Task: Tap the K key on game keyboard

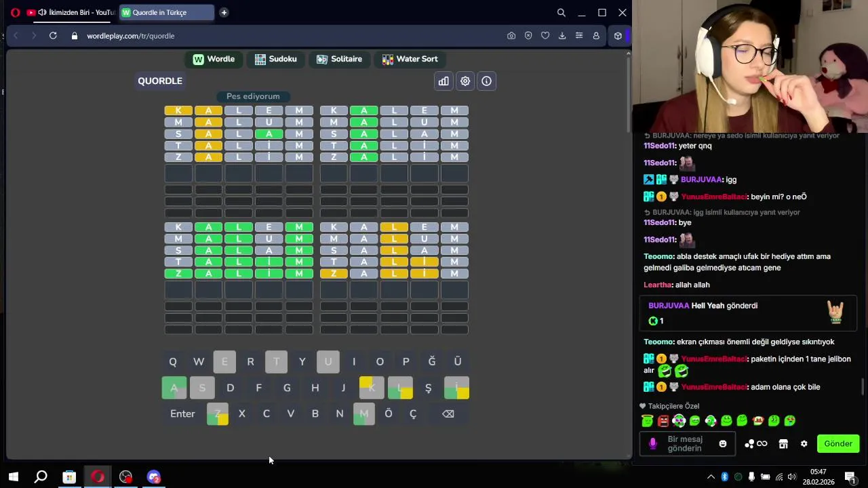Action: (x=372, y=388)
